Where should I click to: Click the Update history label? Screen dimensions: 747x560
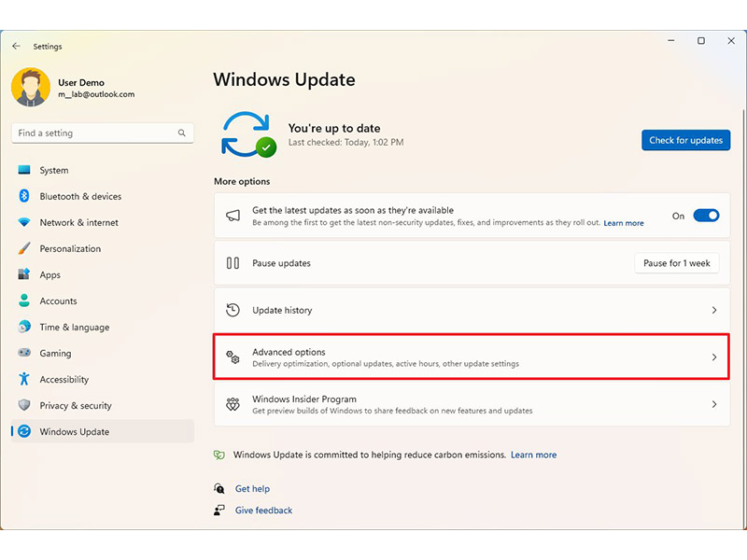[282, 310]
